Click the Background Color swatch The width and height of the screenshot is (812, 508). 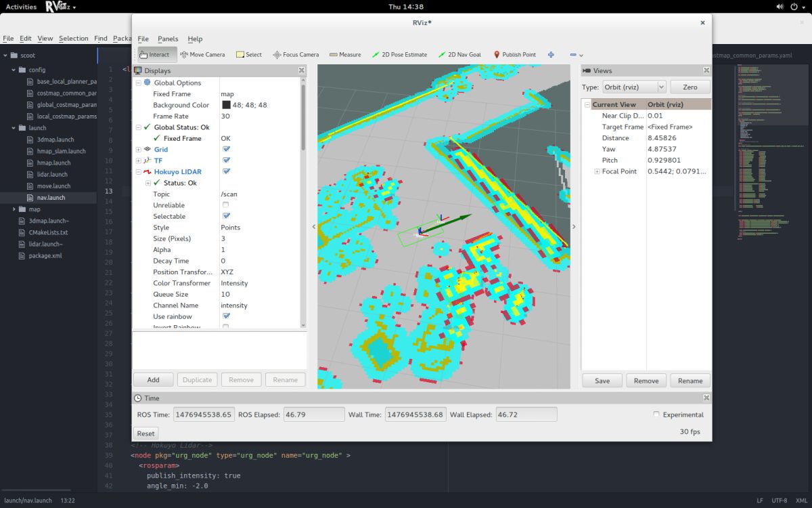coord(226,105)
